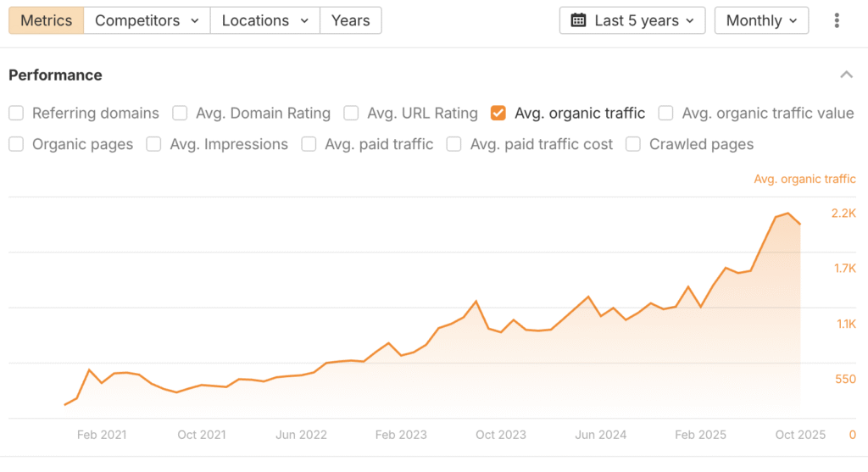Enable Avg. organic traffic value checkbox

pos(666,113)
